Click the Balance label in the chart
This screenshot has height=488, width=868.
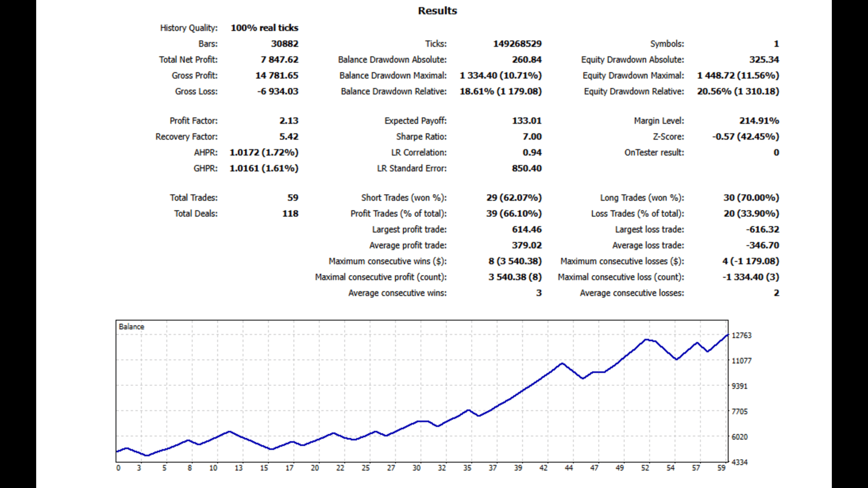click(x=131, y=327)
